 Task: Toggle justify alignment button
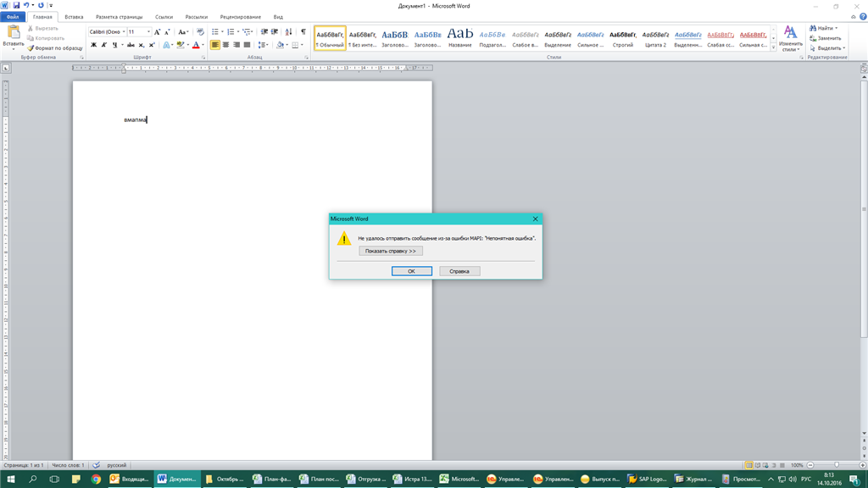(247, 45)
